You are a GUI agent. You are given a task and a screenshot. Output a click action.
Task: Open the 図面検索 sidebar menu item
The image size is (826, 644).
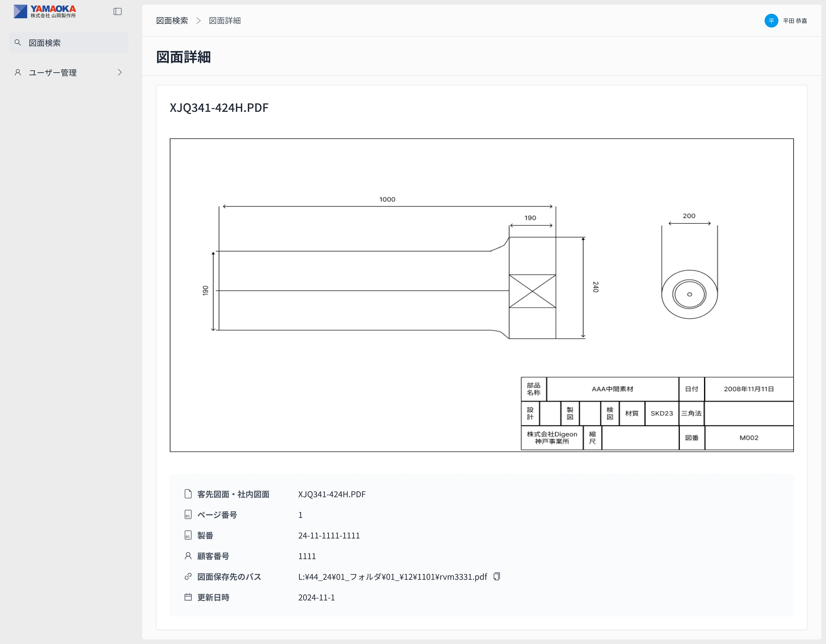(x=45, y=43)
